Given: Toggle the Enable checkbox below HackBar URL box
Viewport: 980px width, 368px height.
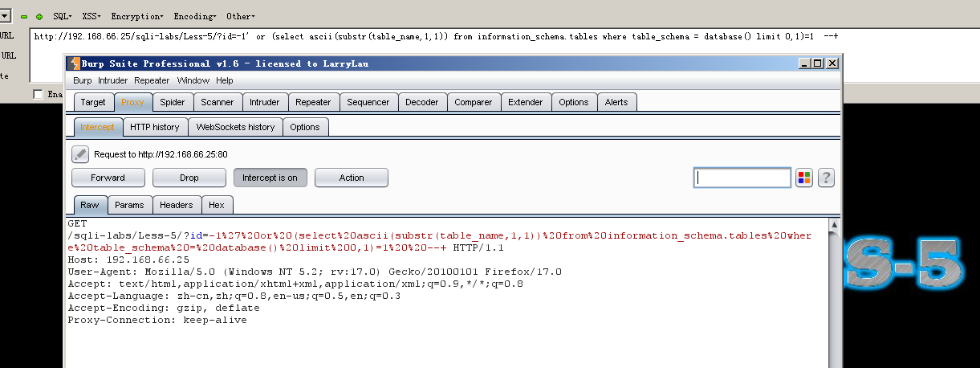Looking at the screenshot, I should point(38,94).
